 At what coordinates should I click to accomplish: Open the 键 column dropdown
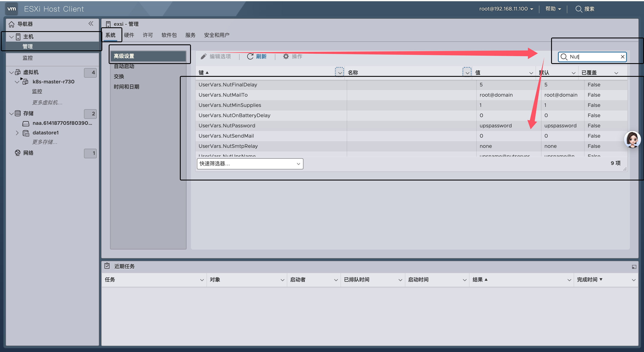point(340,73)
